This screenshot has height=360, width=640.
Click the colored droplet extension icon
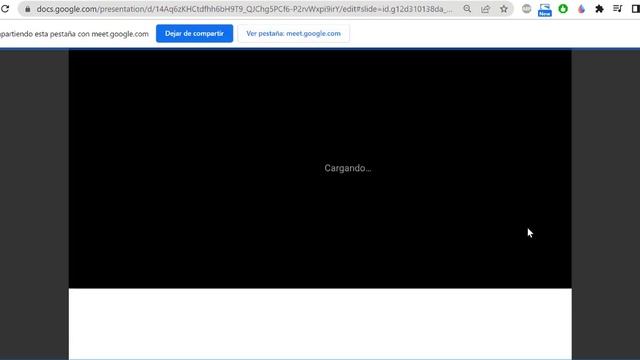coord(581,9)
